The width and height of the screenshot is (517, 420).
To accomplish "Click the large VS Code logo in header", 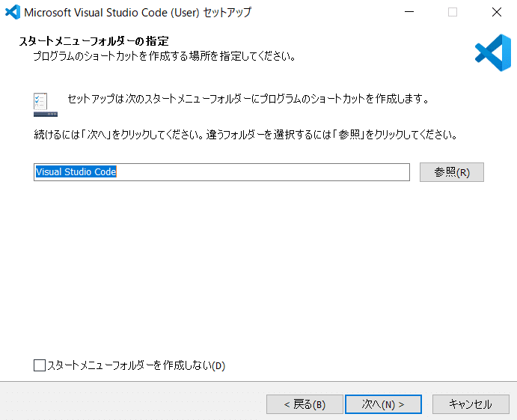I will point(493,53).
